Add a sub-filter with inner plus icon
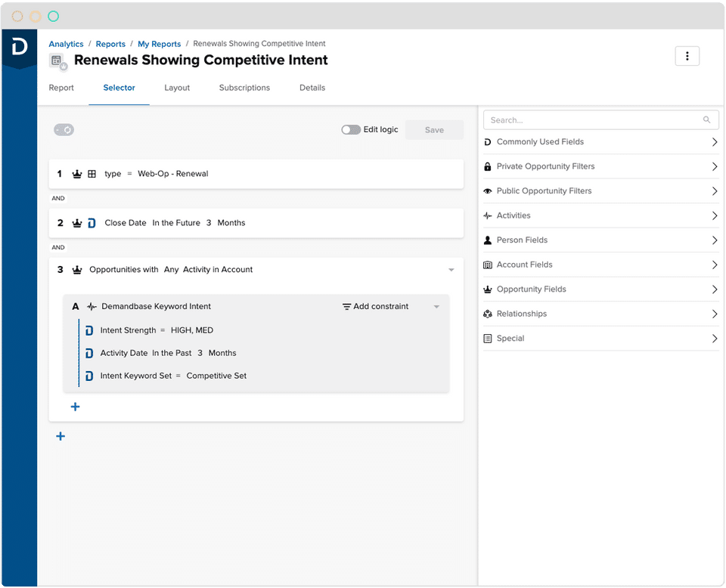Image resolution: width=726 pixels, height=588 pixels. (75, 407)
